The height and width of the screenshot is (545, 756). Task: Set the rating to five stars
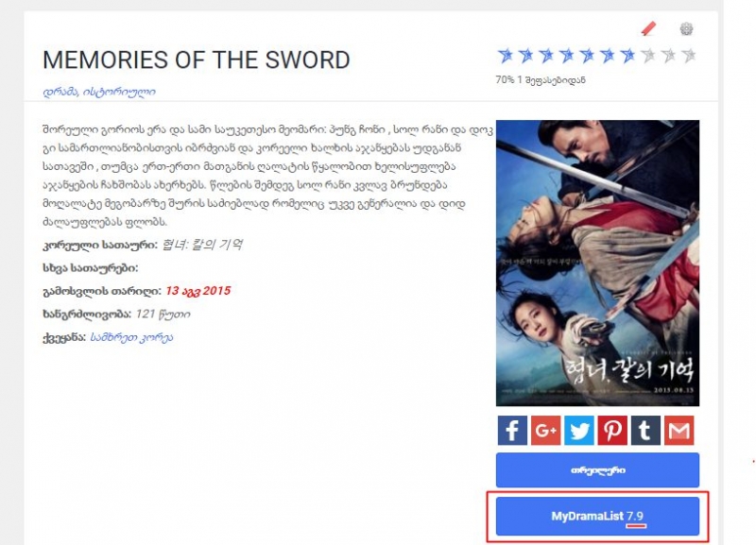point(587,56)
